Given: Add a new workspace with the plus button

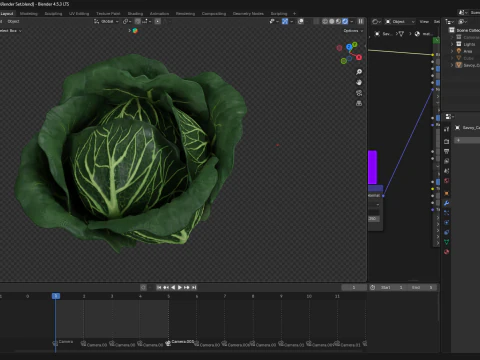Looking at the screenshot, I should point(294,14).
